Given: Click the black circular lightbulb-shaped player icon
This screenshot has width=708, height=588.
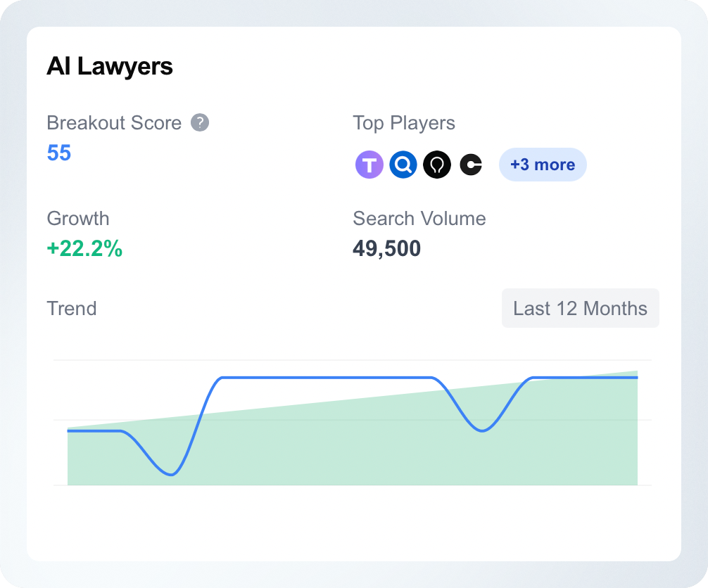Looking at the screenshot, I should 437,165.
